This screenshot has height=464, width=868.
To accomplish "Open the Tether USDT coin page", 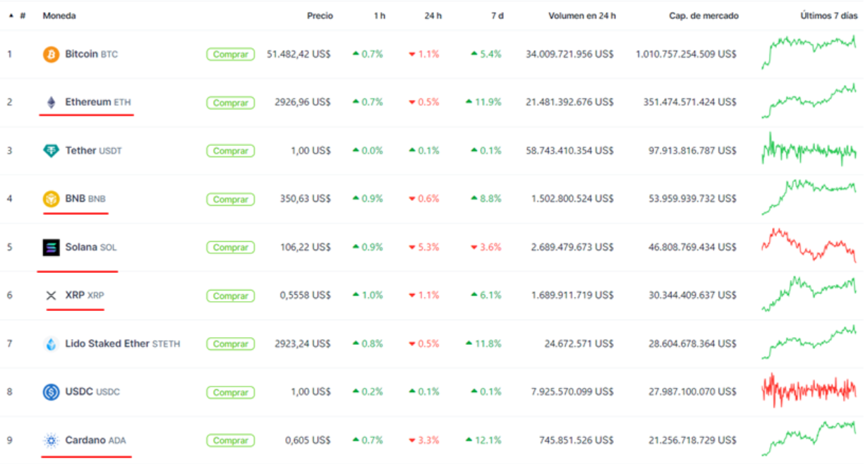I will [x=93, y=151].
